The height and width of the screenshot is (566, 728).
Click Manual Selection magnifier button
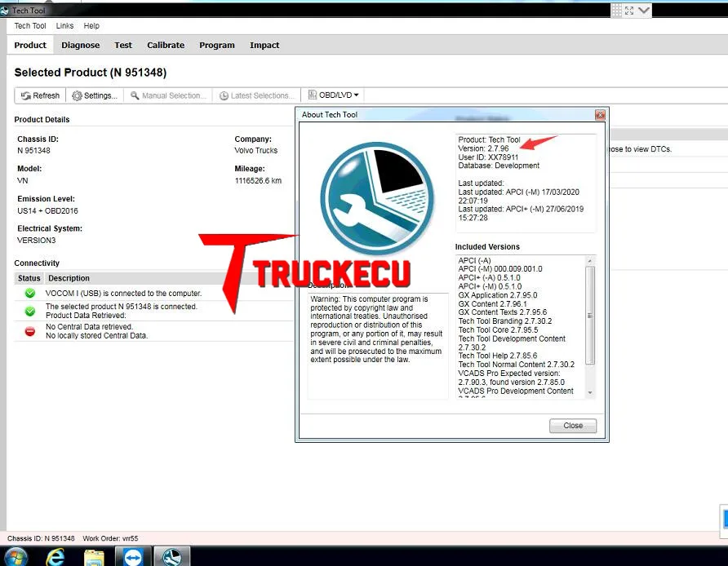click(168, 95)
